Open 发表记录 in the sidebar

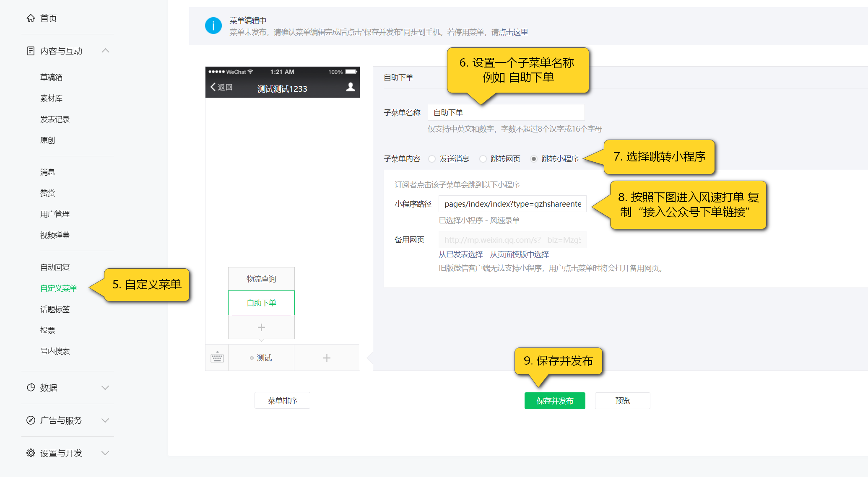click(55, 119)
